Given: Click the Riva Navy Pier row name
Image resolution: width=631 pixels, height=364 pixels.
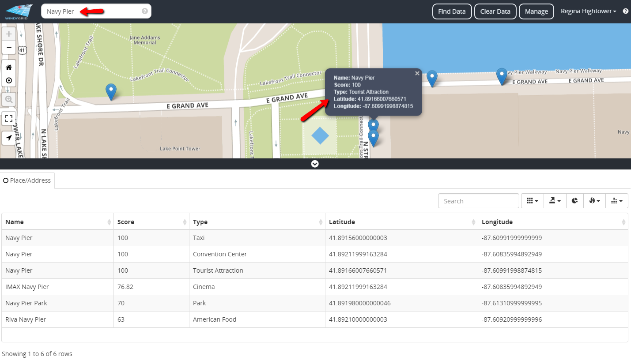Looking at the screenshot, I should pyautogui.click(x=26, y=319).
